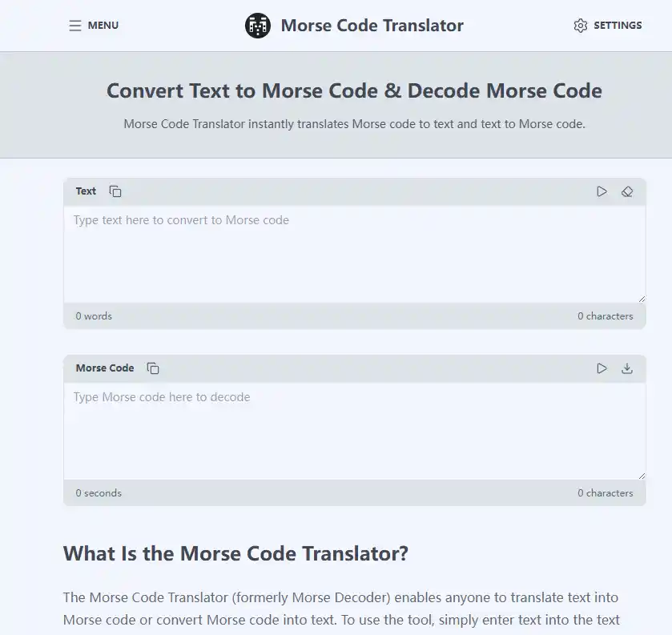Click the Text panel header label
672x635 pixels.
[86, 191]
